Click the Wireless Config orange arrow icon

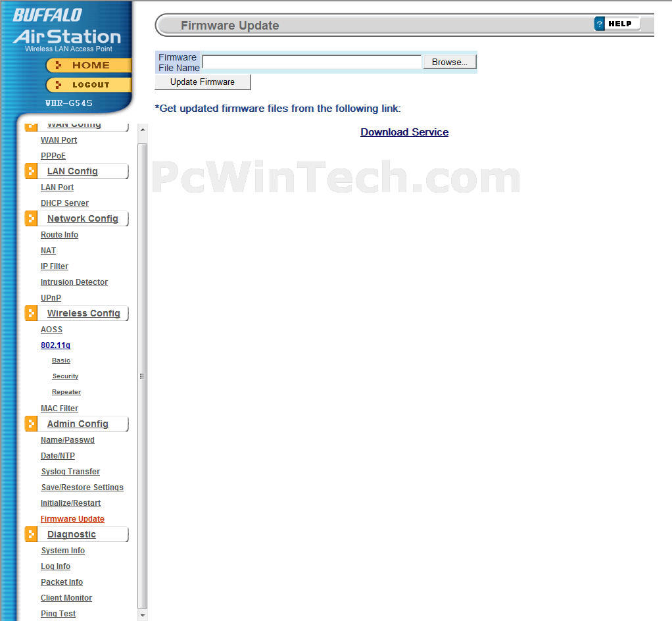[x=31, y=313]
